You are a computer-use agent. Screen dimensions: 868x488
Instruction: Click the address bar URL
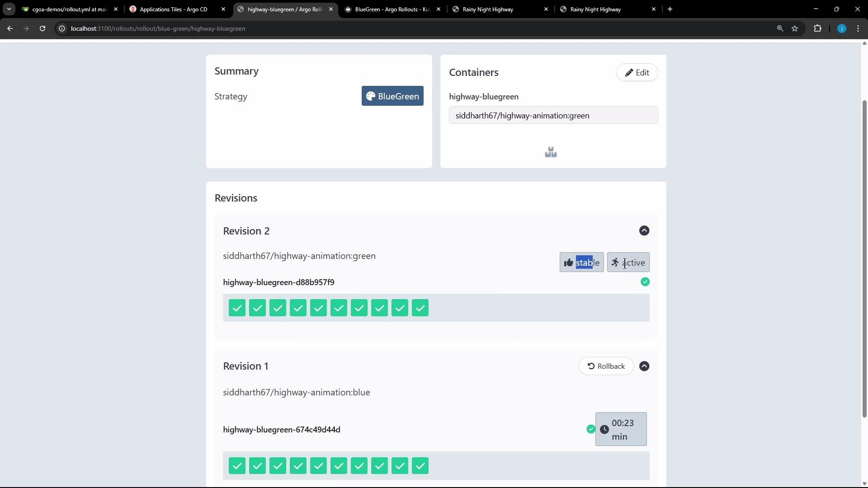pyautogui.click(x=158, y=28)
